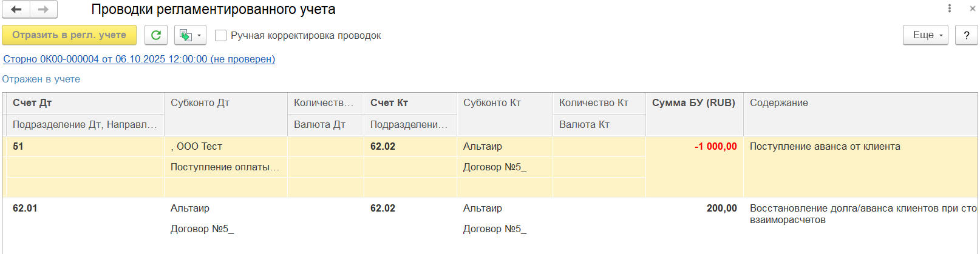
Task: Expand the Еще dropdown menu
Action: (925, 35)
